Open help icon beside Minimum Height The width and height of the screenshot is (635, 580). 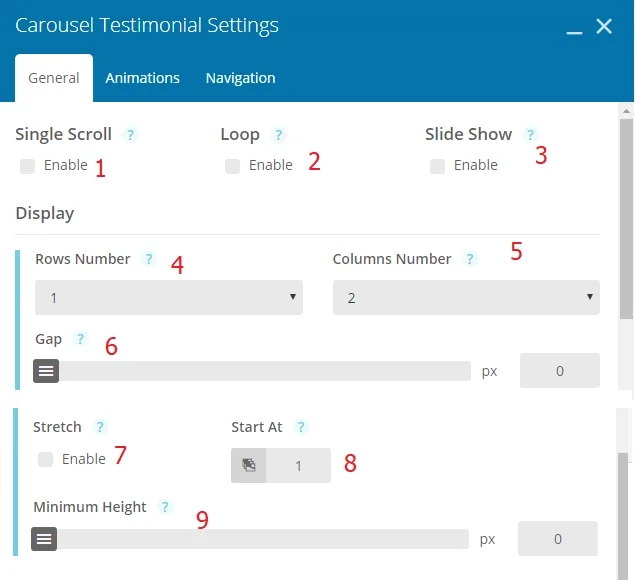pos(165,507)
